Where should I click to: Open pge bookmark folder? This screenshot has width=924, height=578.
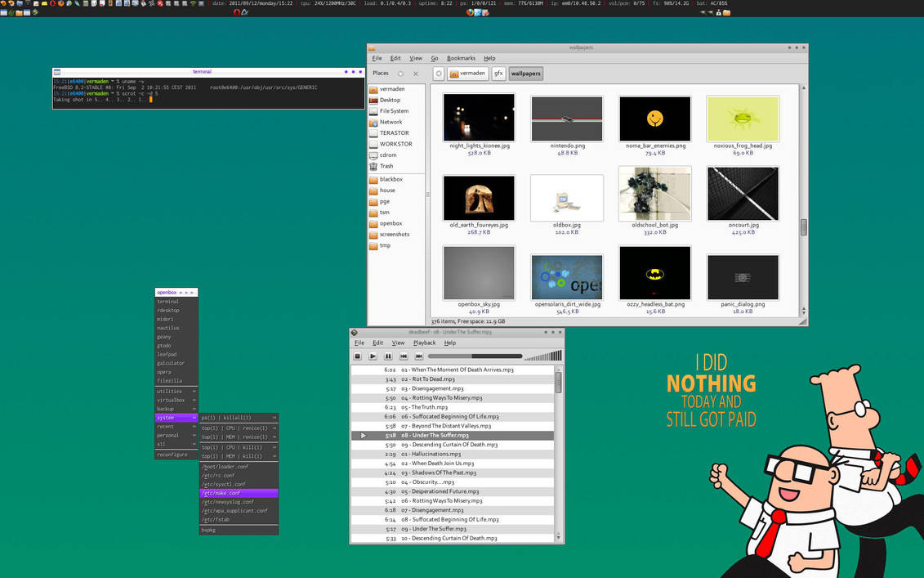pyautogui.click(x=396, y=202)
